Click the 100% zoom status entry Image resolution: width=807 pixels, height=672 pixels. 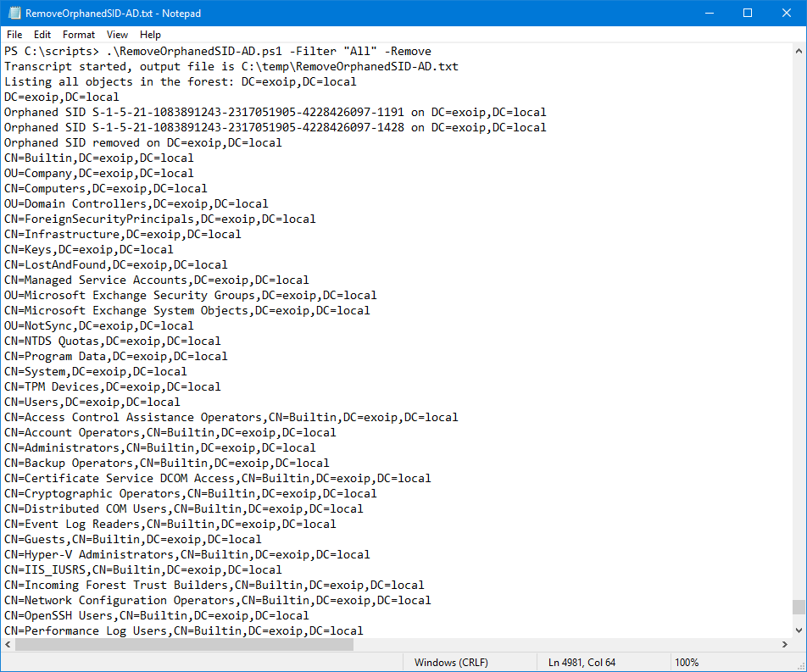click(687, 662)
